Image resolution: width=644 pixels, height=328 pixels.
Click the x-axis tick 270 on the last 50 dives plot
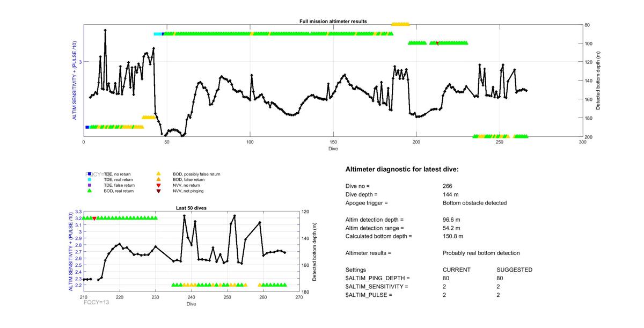[x=299, y=297]
